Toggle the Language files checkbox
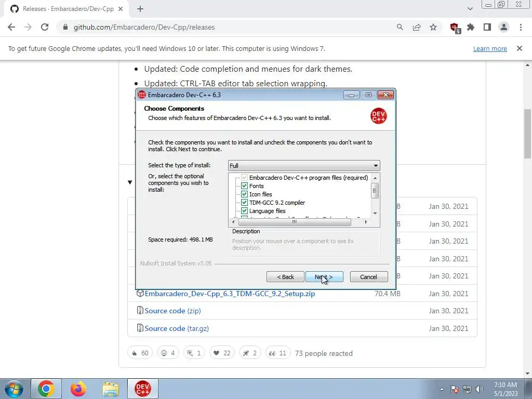Image resolution: width=532 pixels, height=399 pixels. pos(244,211)
